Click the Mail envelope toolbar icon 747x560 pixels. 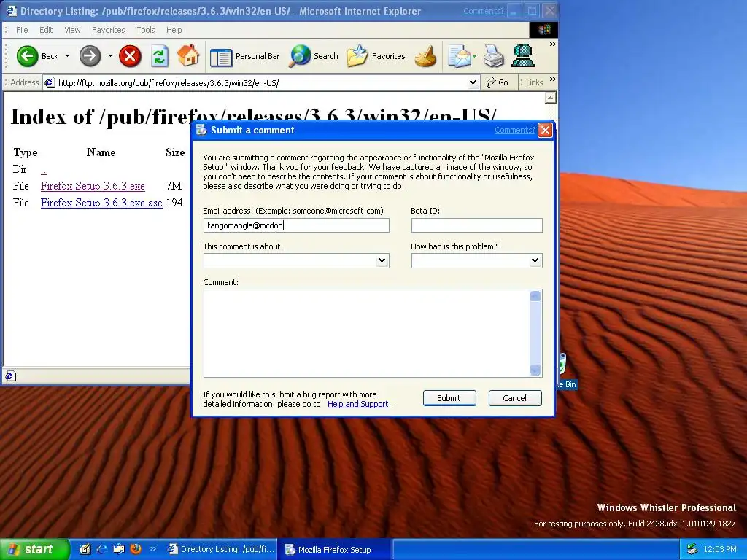coord(460,56)
